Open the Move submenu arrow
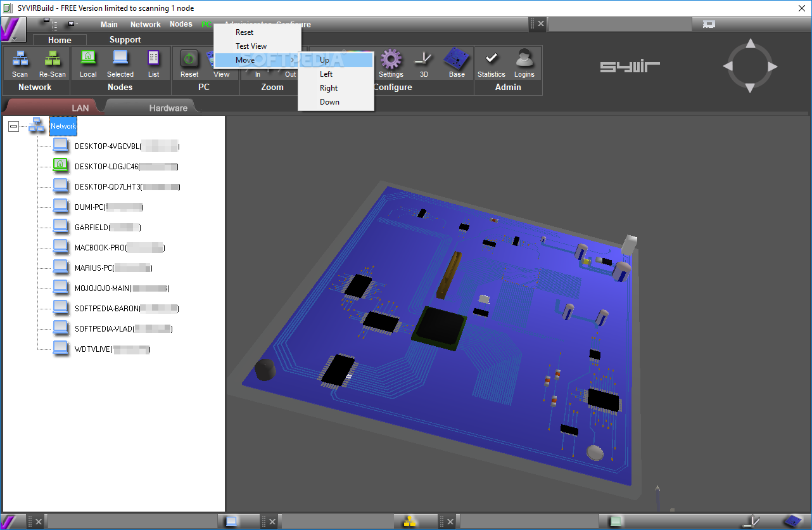Screen dimensions: 812x530 [292, 60]
